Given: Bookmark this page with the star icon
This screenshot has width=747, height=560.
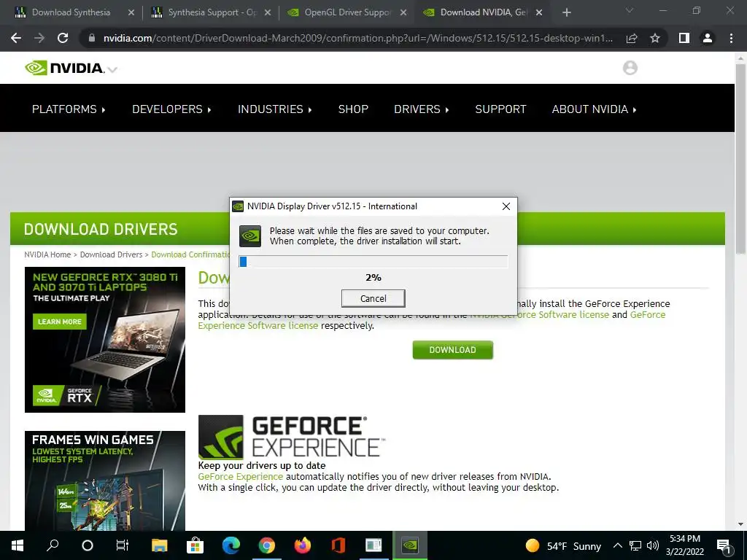Looking at the screenshot, I should 655,38.
